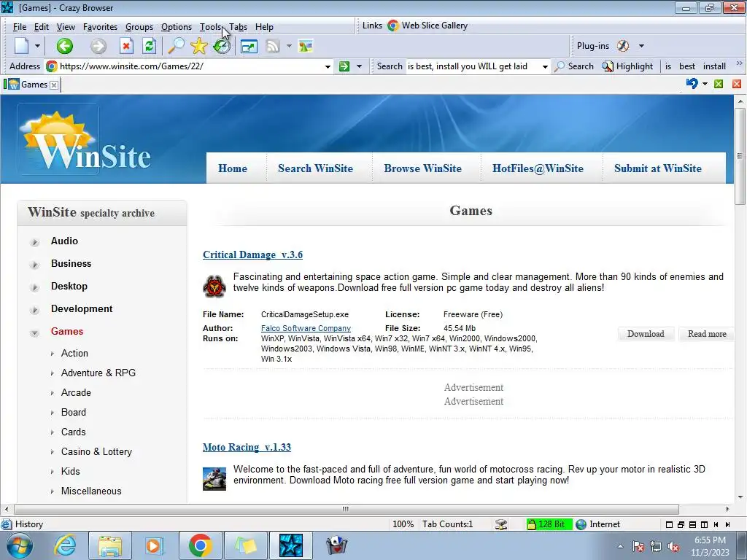The width and height of the screenshot is (747, 560).
Task: Open the undo closed tab dropdown arrow
Action: click(x=705, y=85)
